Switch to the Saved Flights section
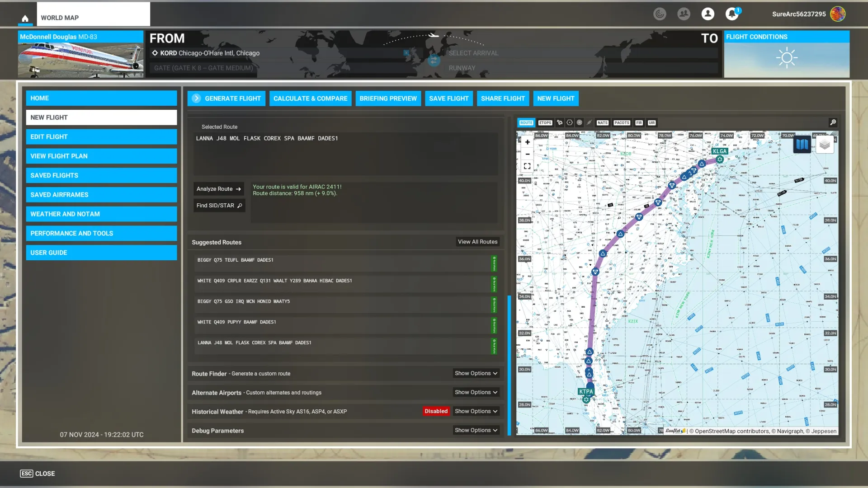 (101, 175)
